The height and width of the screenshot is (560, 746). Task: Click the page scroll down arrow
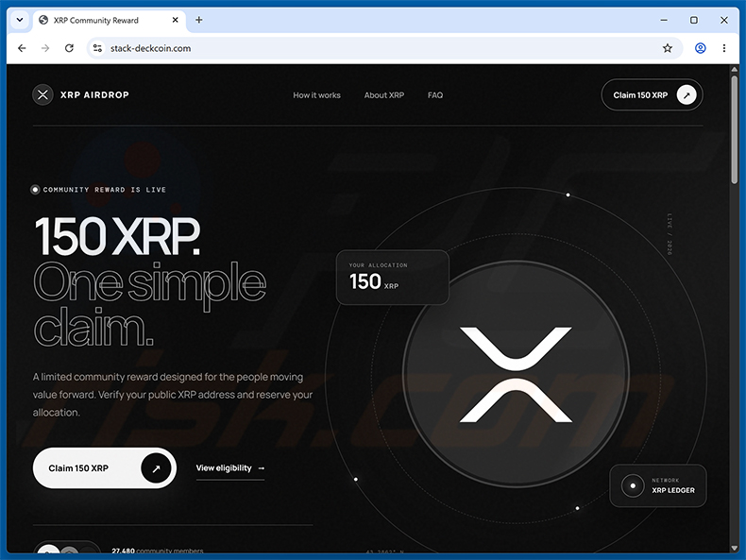pos(734,548)
